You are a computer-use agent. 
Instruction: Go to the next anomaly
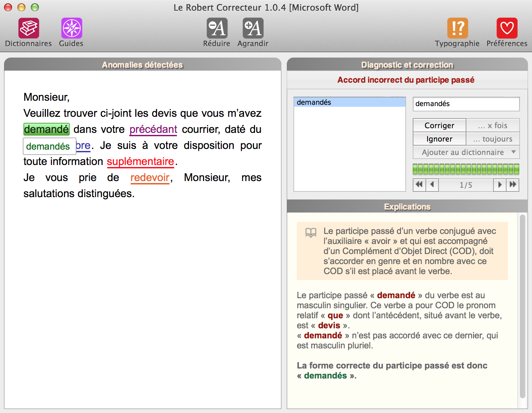click(500, 185)
